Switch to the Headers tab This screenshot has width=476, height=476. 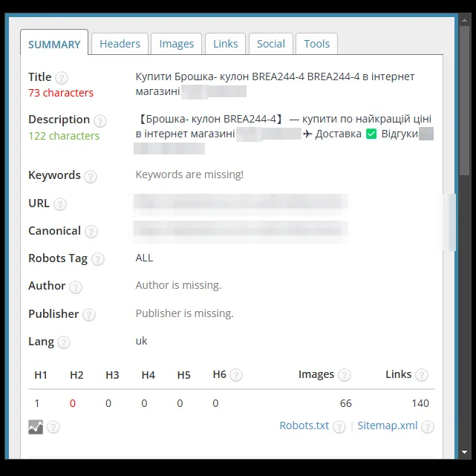tap(120, 44)
